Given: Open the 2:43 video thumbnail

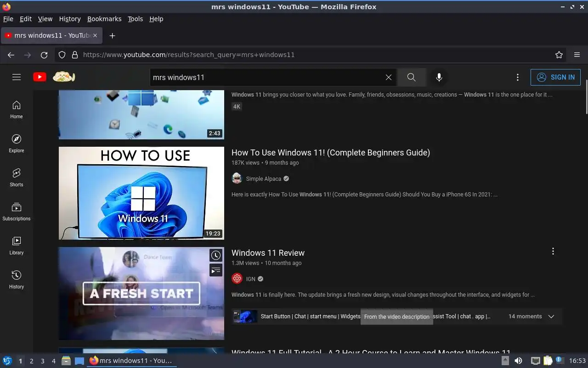Looking at the screenshot, I should 141,115.
